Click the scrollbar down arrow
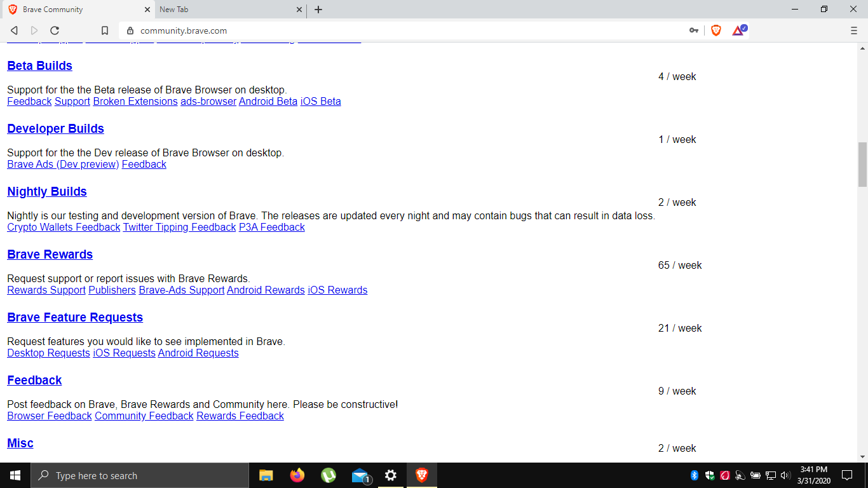 pos(862,457)
